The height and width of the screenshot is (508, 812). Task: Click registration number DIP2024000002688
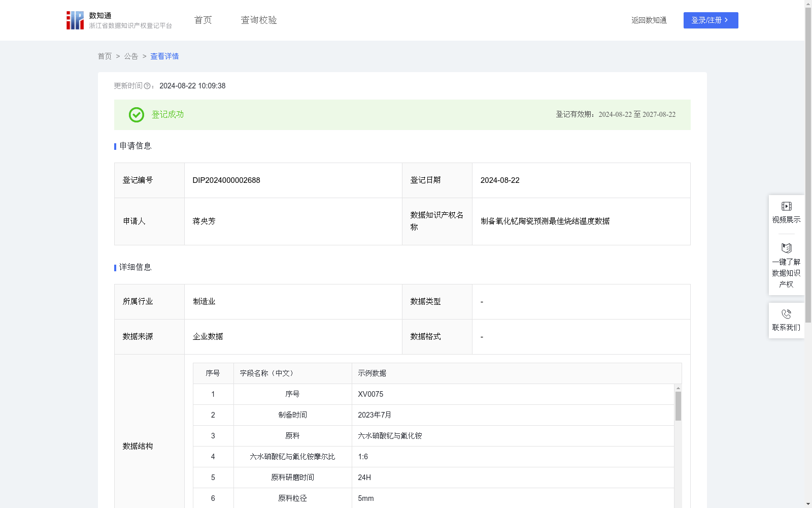[226, 180]
